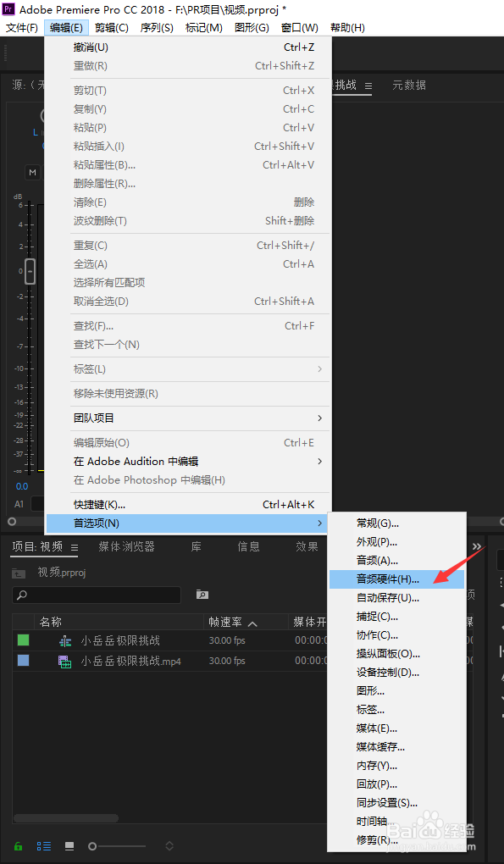Viewport: 504px width, 864px height.
Task: Expand the 团队项目 submenu
Action: pos(189,418)
